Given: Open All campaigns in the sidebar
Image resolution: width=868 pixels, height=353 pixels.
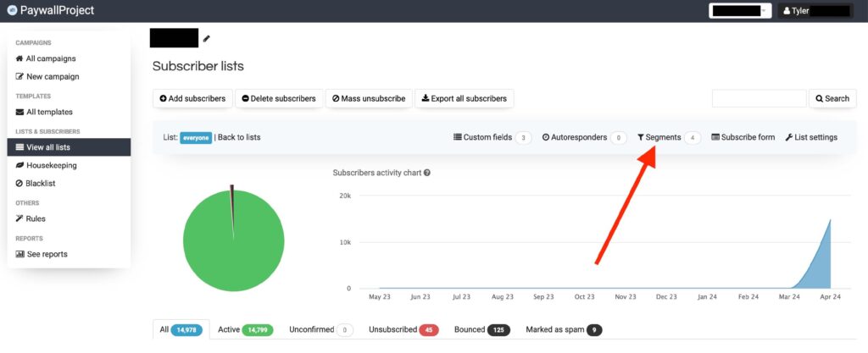Looking at the screenshot, I should pyautogui.click(x=46, y=58).
